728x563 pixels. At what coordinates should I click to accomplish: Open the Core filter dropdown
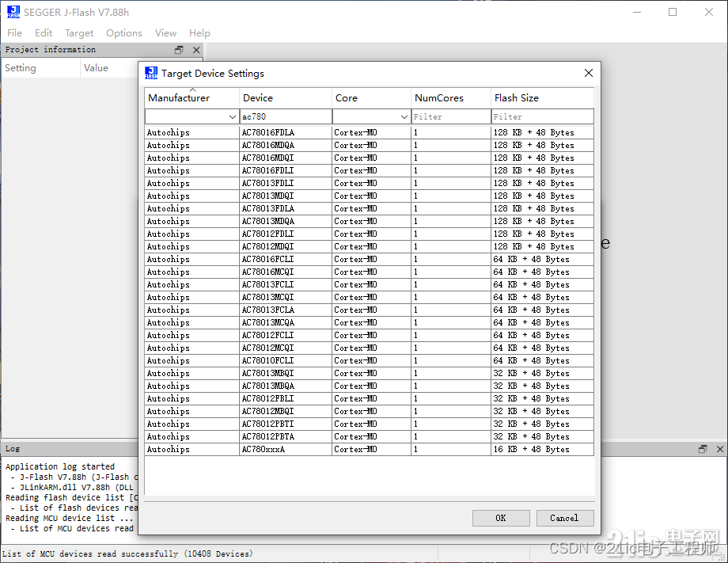click(x=404, y=116)
